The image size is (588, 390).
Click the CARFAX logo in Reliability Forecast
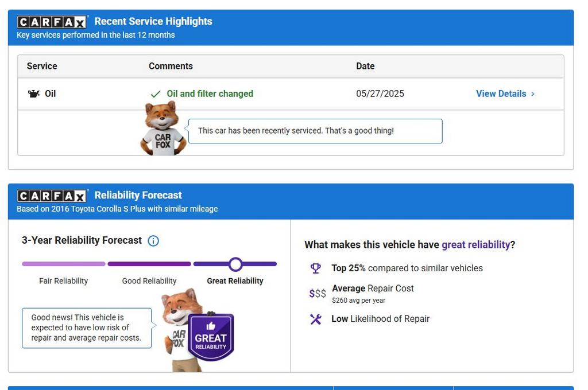[52, 196]
